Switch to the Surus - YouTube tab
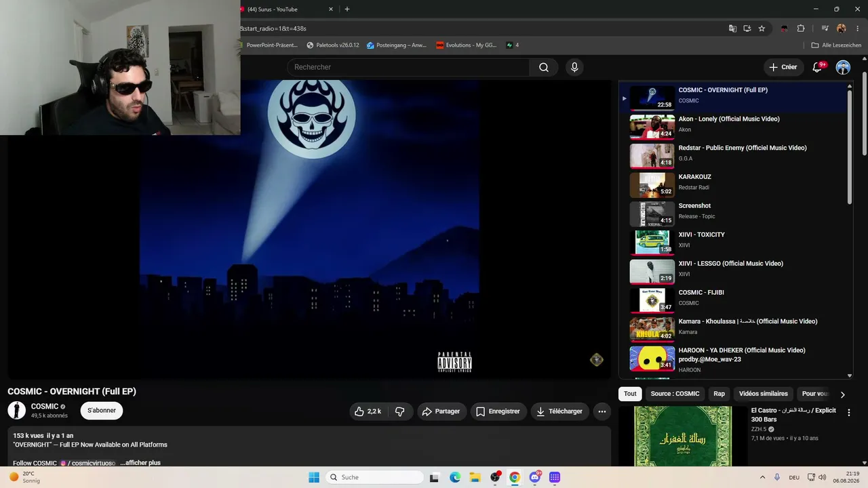Viewport: 868px width, 488px height. [285, 9]
